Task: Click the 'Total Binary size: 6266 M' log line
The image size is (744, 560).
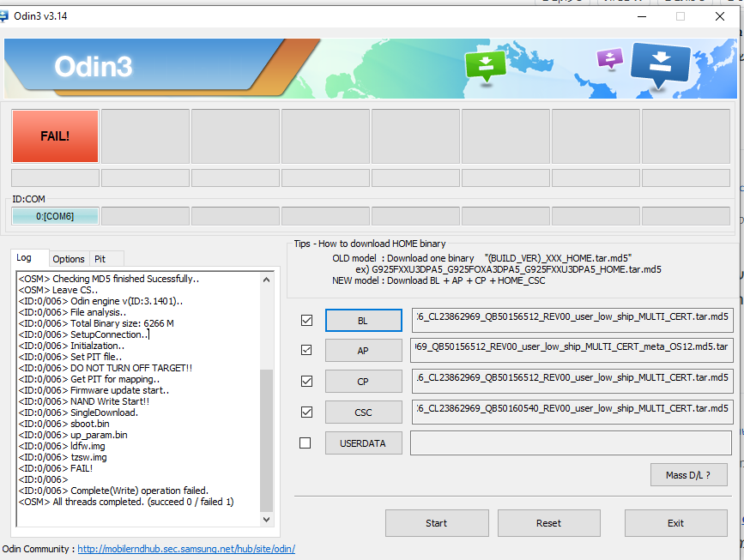Action: (96, 323)
